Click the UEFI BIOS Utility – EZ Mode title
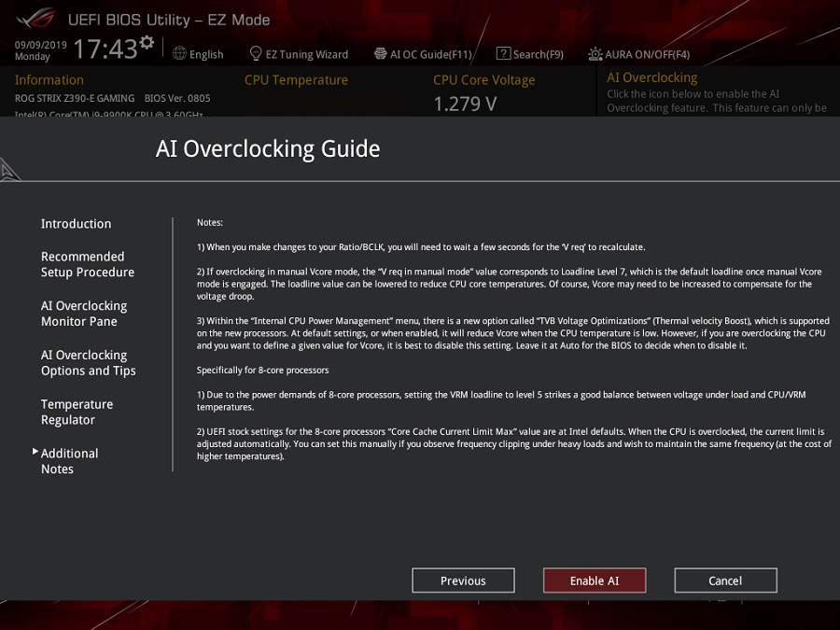 pyautogui.click(x=169, y=20)
